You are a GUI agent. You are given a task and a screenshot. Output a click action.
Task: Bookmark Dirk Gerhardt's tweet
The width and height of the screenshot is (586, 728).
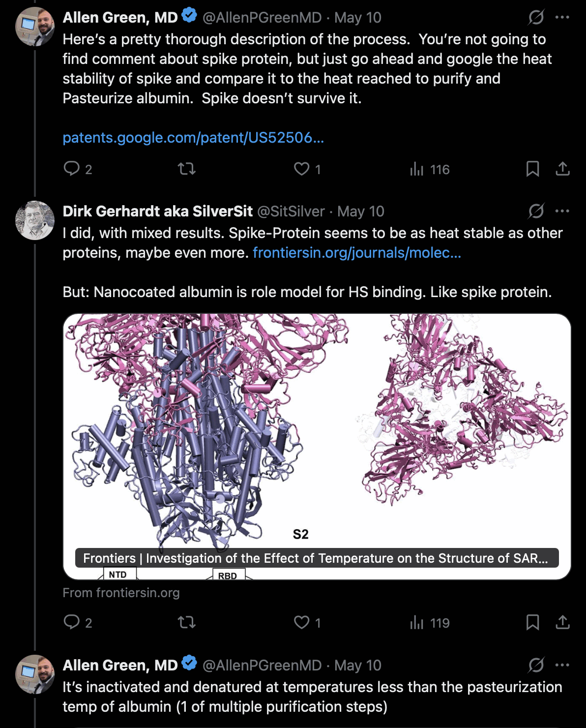pyautogui.click(x=533, y=622)
